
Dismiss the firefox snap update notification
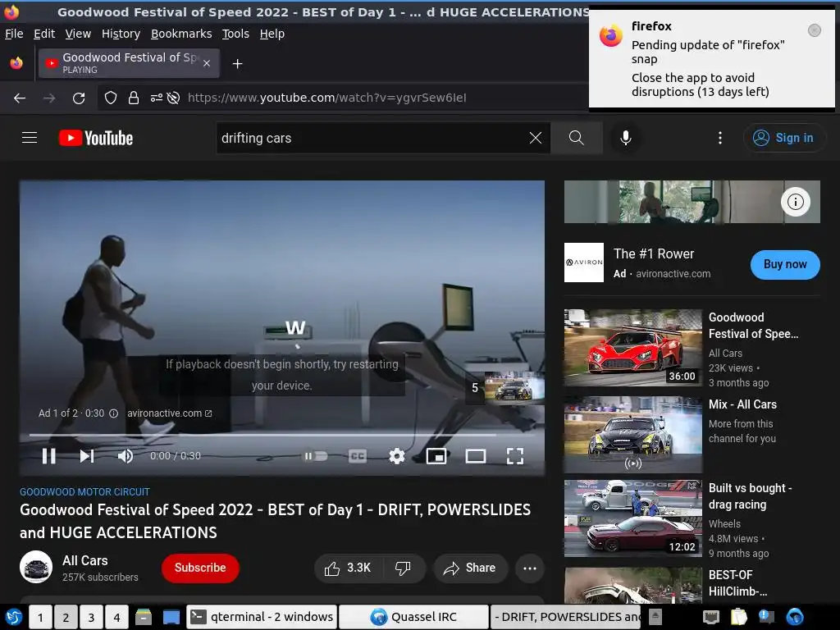point(814,30)
